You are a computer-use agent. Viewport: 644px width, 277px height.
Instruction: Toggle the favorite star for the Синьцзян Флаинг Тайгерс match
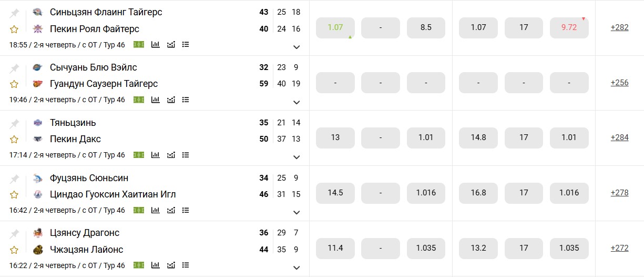14,29
